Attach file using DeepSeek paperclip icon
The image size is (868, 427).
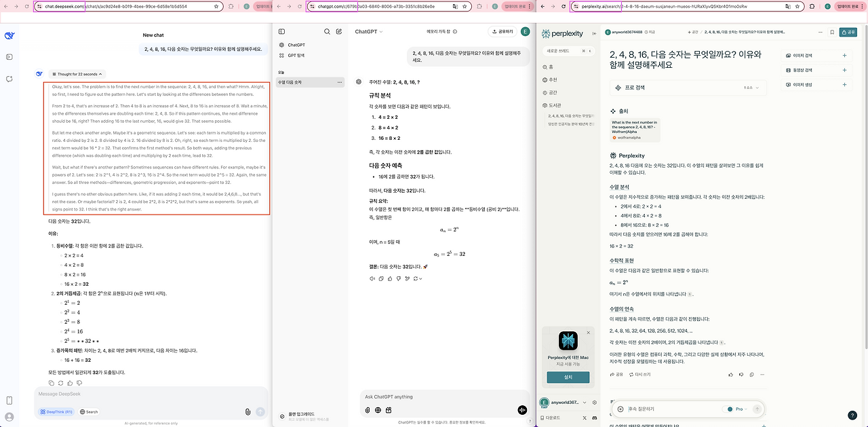click(x=248, y=411)
